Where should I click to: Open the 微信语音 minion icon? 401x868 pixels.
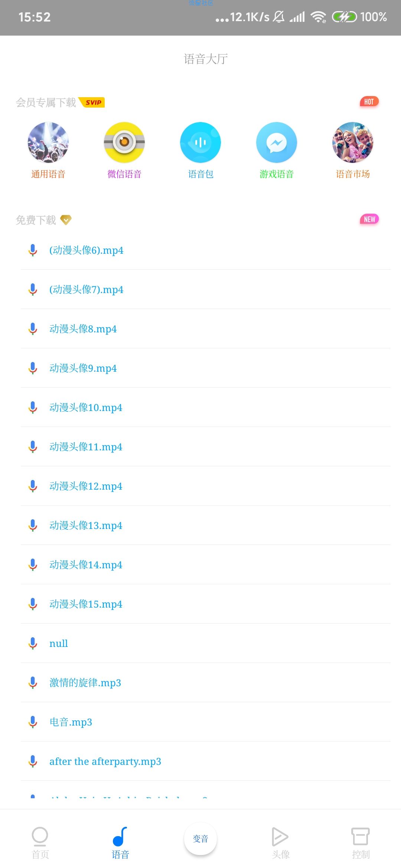click(124, 142)
